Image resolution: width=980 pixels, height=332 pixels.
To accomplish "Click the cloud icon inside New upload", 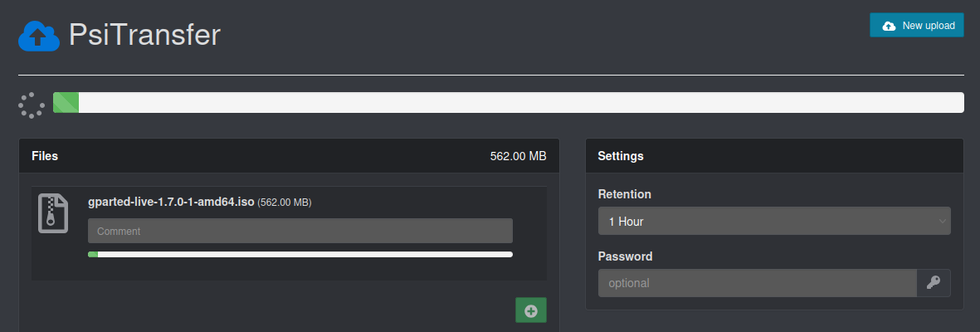I will point(889,26).
